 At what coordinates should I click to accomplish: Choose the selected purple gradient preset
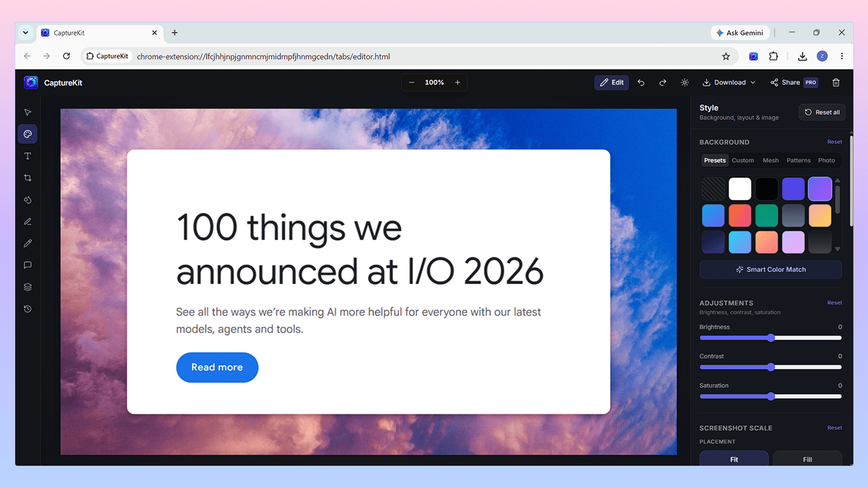coord(820,189)
